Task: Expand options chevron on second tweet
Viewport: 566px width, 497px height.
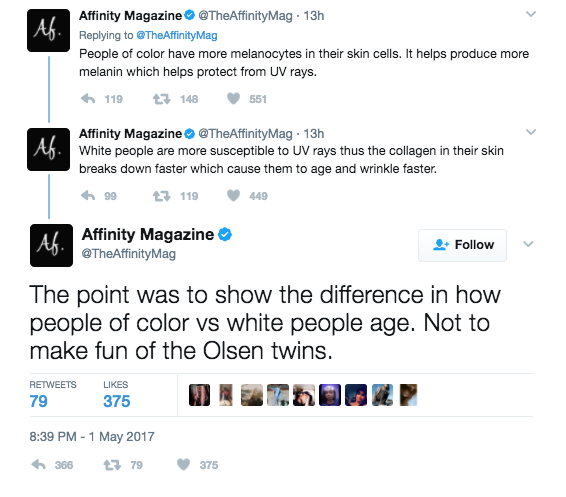Action: coord(531,132)
